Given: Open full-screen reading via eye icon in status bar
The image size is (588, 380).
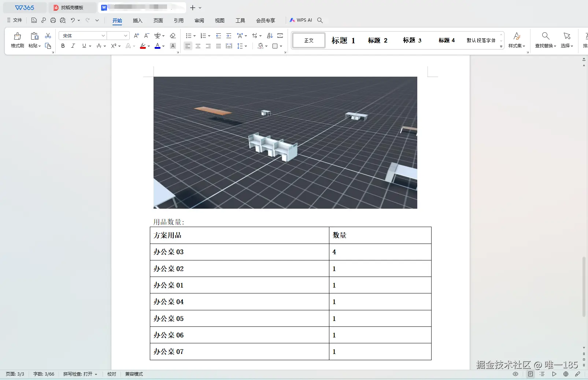Looking at the screenshot, I should click(x=516, y=374).
